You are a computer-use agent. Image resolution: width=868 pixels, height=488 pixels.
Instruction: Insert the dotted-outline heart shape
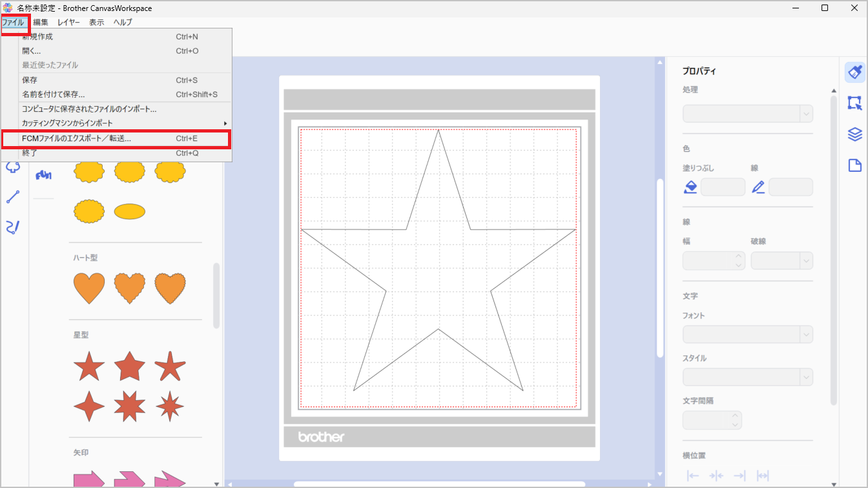[170, 288]
